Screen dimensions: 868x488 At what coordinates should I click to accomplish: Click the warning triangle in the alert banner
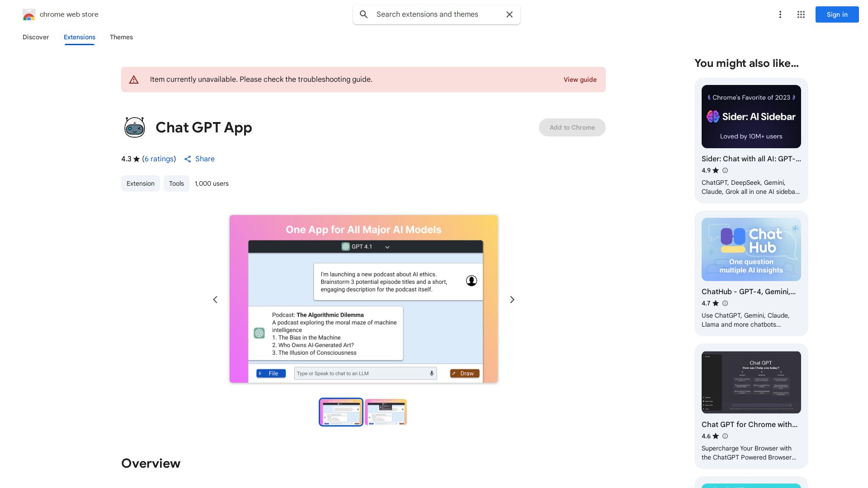point(134,79)
